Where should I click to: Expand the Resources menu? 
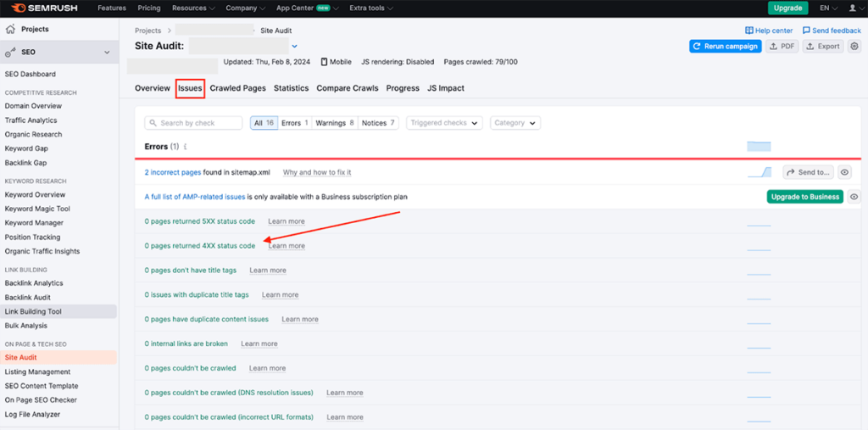coord(193,8)
